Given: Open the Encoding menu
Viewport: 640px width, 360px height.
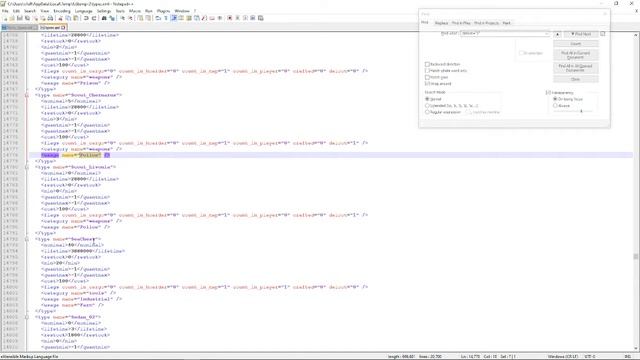Looking at the screenshot, I should pos(62,11).
